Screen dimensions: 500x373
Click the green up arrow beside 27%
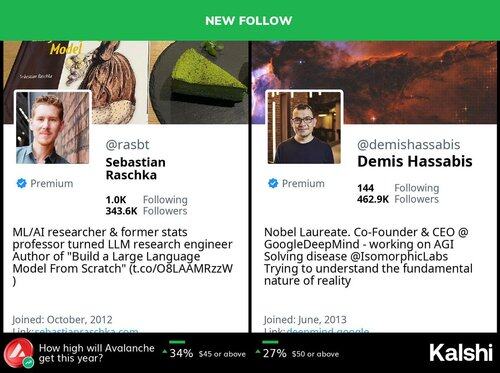point(258,352)
